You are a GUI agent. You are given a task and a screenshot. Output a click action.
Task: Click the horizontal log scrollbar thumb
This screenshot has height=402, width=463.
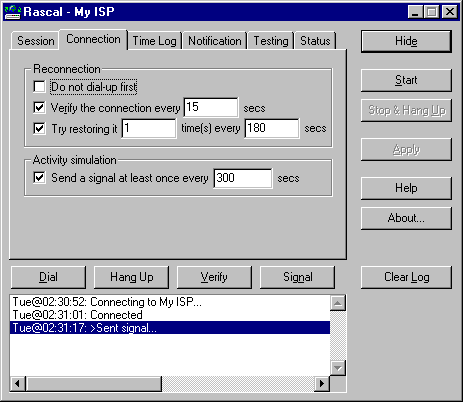(94, 384)
